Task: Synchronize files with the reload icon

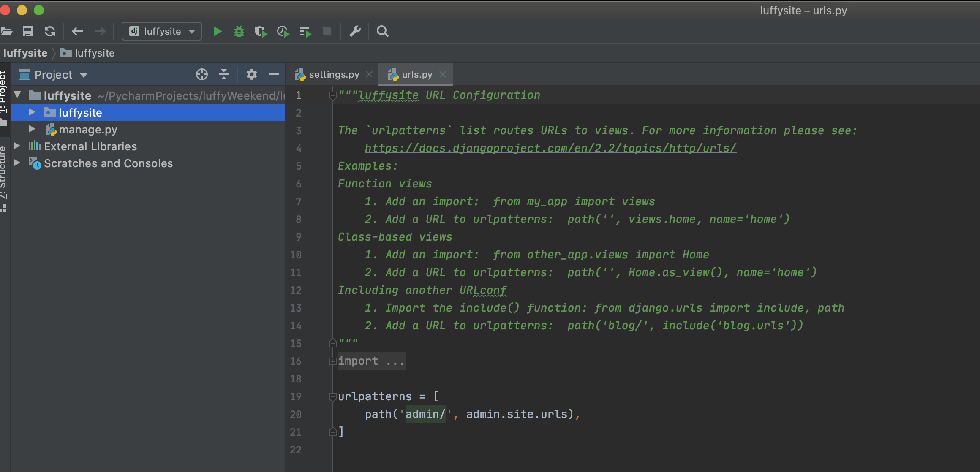Action: [50, 31]
